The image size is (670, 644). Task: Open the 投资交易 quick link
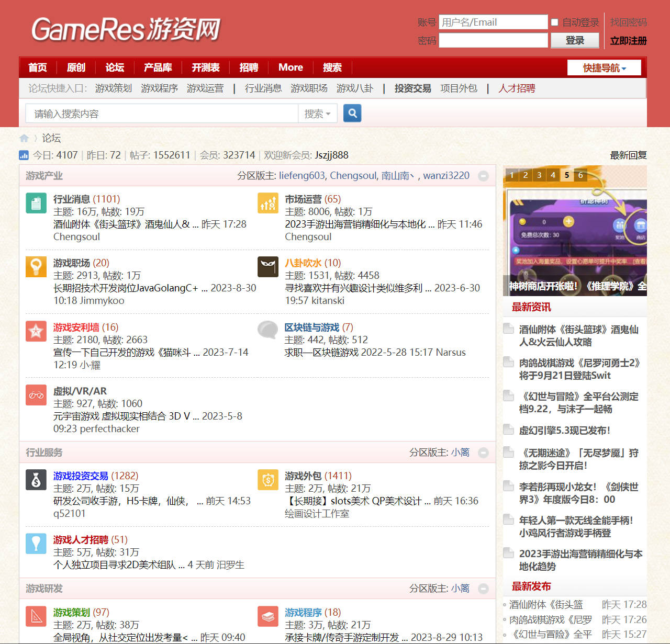[412, 88]
